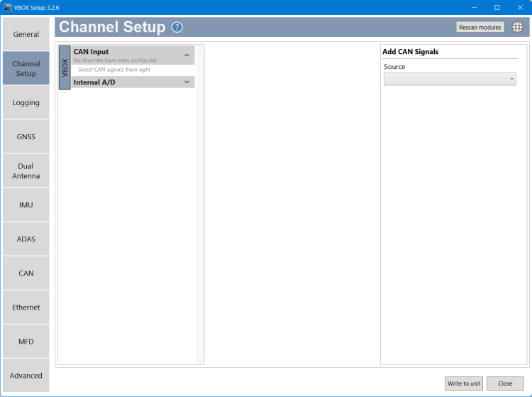Maximize the VBOX Setup window

(497, 8)
